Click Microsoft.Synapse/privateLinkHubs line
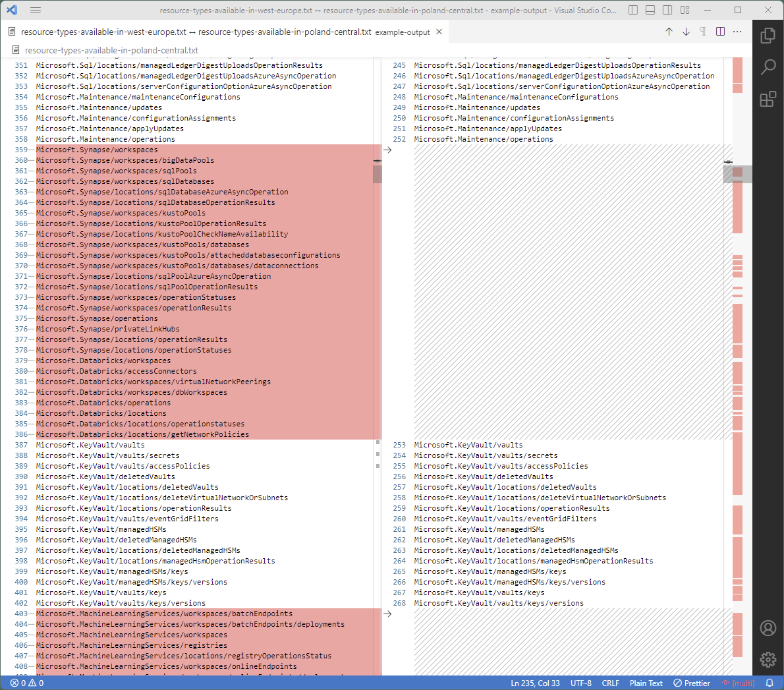The width and height of the screenshot is (784, 690). click(107, 329)
